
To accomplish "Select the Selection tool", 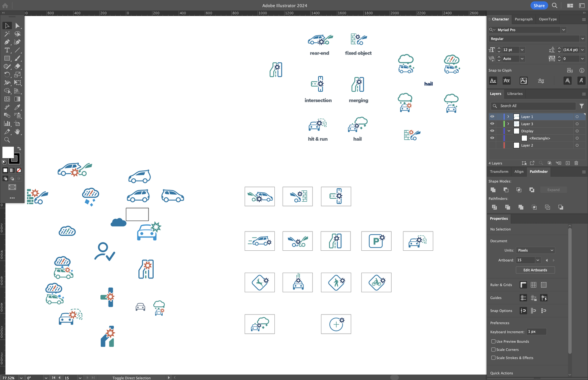I will tap(7, 25).
